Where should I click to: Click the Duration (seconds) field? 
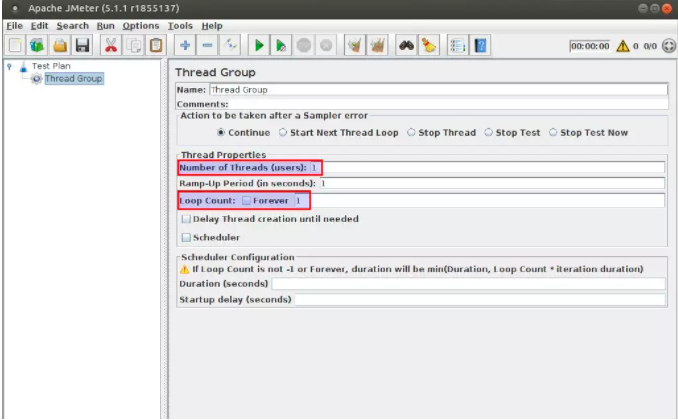[x=468, y=284]
